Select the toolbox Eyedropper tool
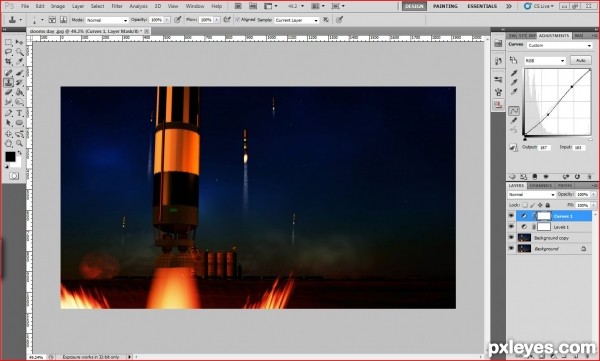 point(20,62)
